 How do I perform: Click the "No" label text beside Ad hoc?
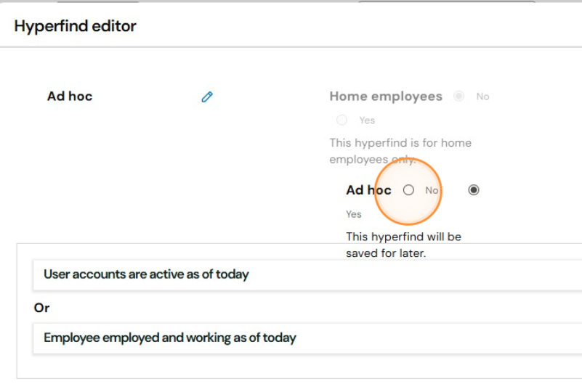coord(432,190)
